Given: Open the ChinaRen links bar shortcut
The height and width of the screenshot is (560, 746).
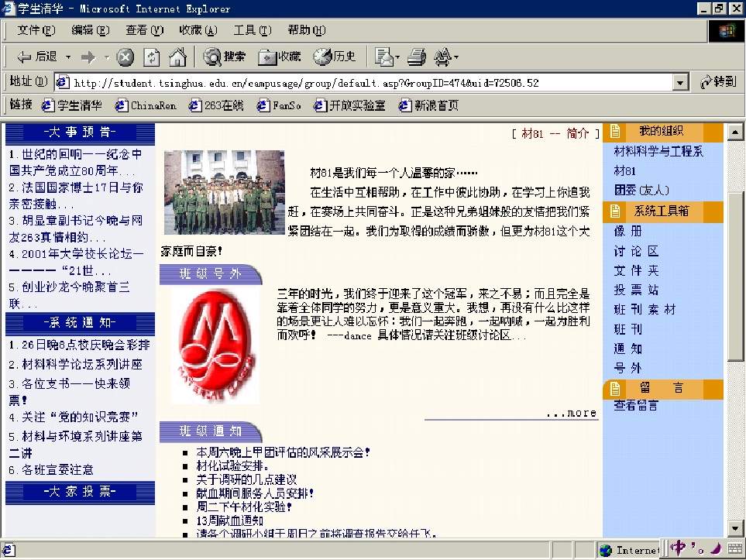Looking at the screenshot, I should [146, 105].
